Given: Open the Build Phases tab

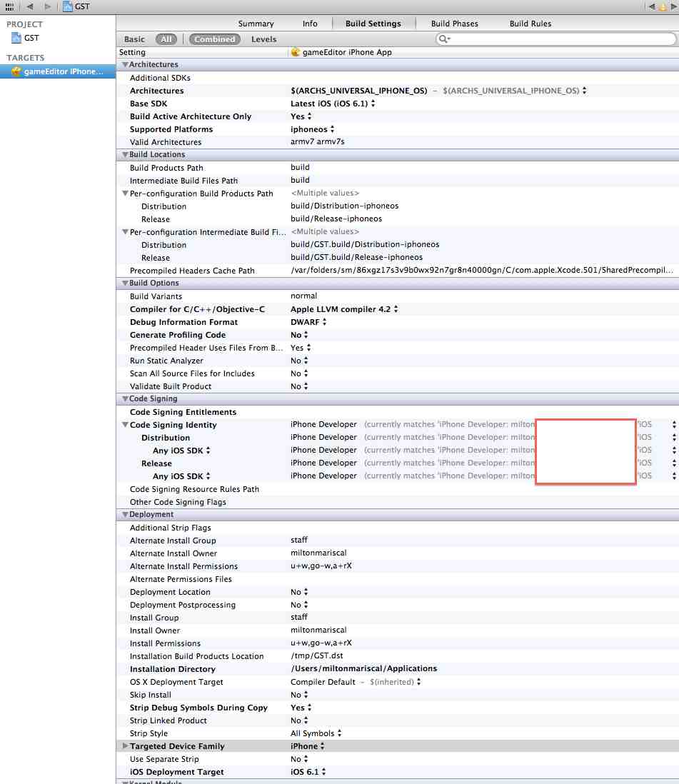Looking at the screenshot, I should [455, 24].
